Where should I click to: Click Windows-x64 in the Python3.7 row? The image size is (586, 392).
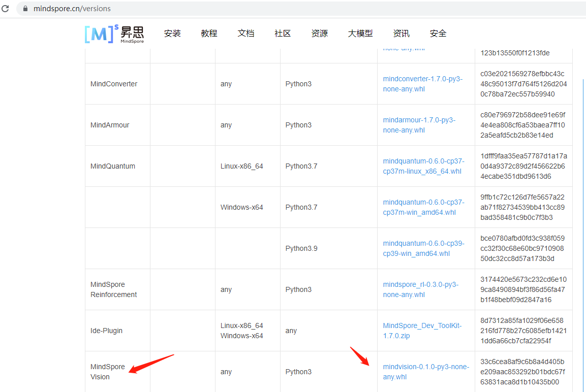[241, 207]
